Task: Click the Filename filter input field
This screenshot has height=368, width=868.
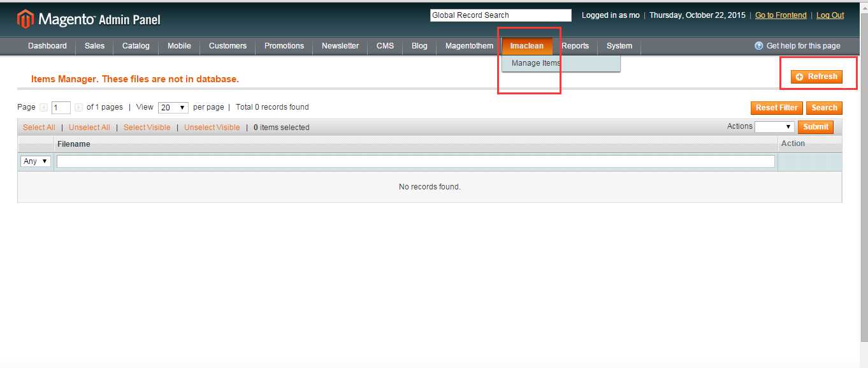Action: 416,161
